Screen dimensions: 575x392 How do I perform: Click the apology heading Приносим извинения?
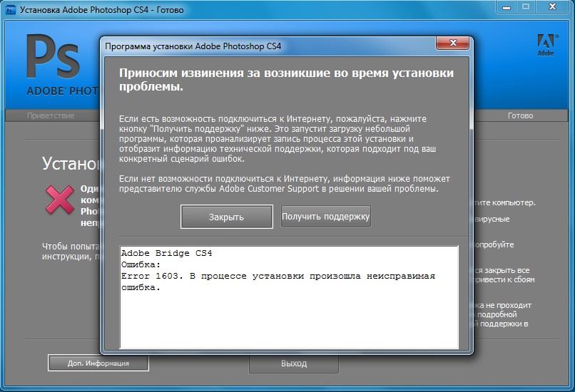286,80
